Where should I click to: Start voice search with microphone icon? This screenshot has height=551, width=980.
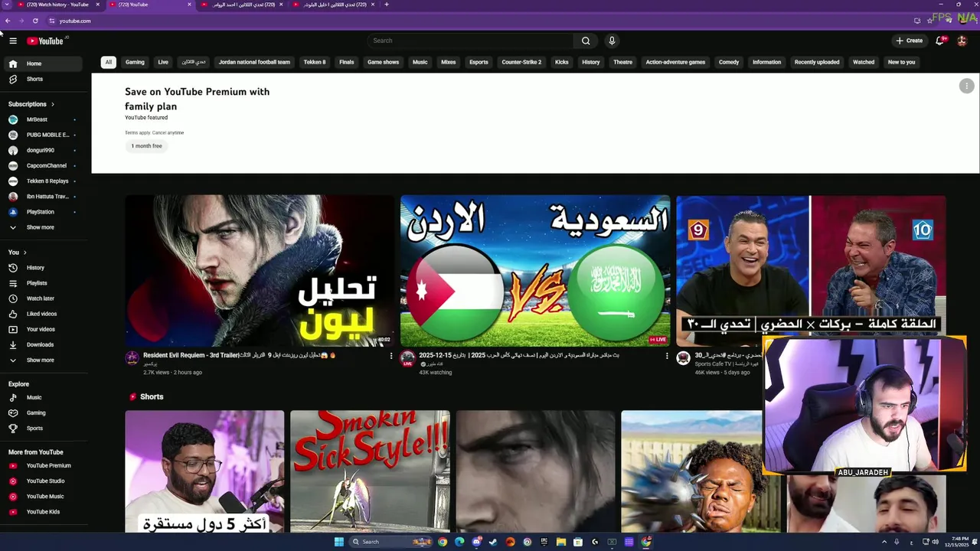pyautogui.click(x=612, y=41)
